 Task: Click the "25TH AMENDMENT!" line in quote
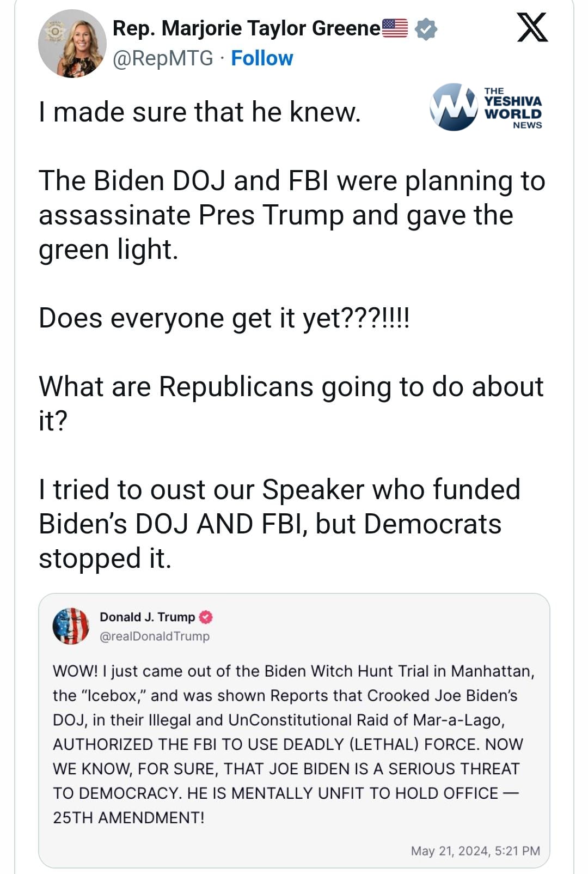coord(128,817)
